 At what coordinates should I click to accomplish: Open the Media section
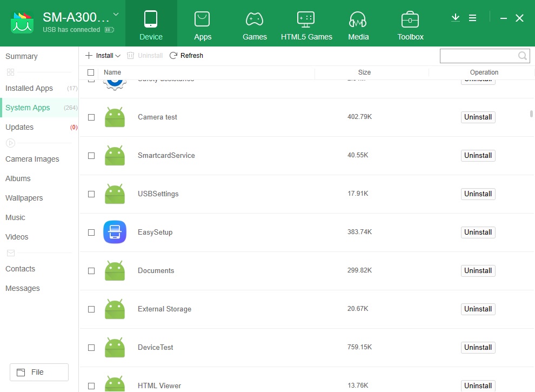coord(358,23)
